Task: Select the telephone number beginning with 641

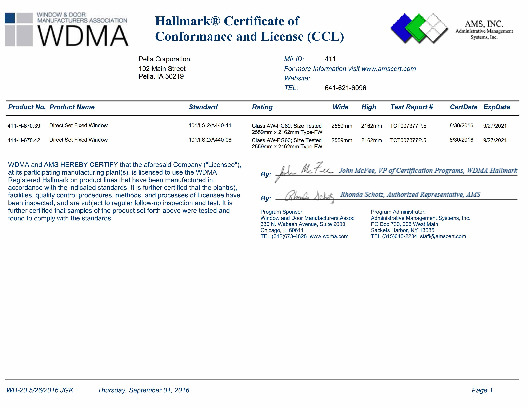Action: [x=345, y=88]
